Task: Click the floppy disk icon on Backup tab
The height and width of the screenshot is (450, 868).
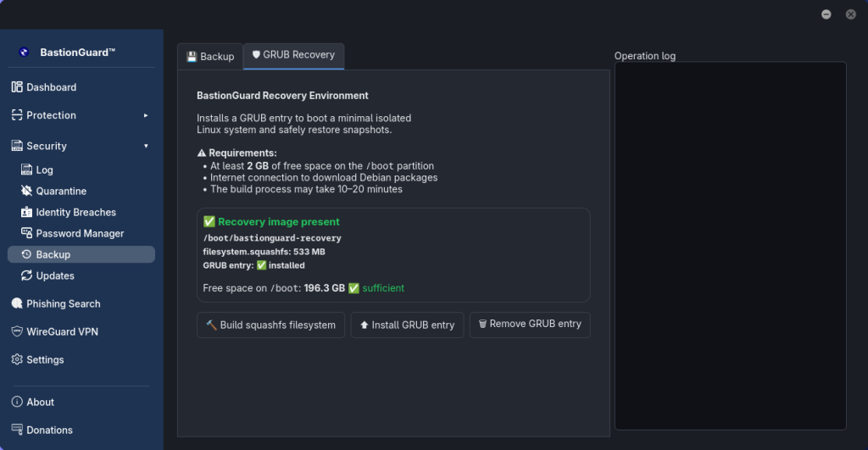Action: (192, 57)
